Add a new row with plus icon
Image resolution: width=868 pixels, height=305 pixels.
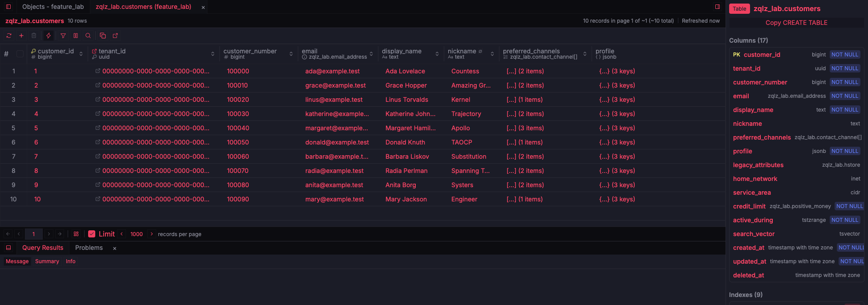tap(21, 36)
